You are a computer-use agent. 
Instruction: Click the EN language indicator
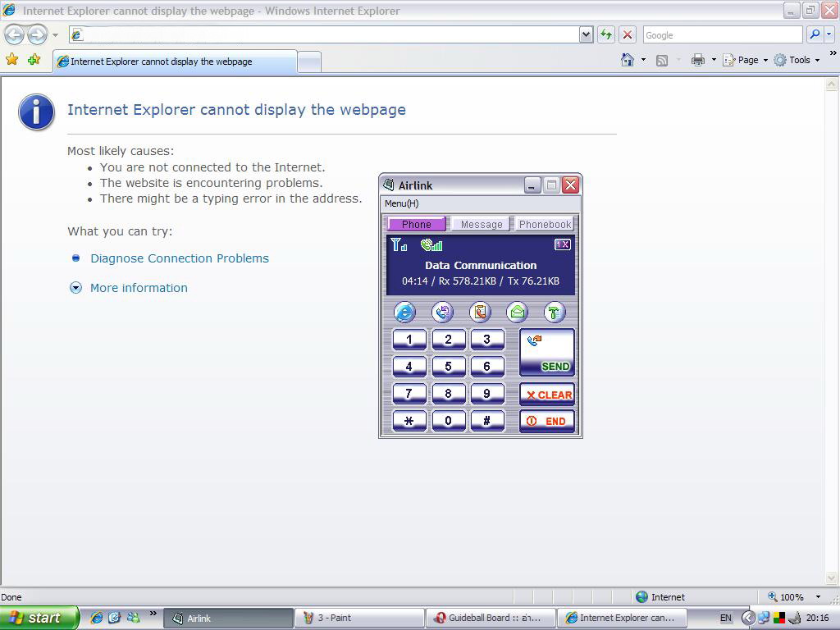[x=725, y=618]
